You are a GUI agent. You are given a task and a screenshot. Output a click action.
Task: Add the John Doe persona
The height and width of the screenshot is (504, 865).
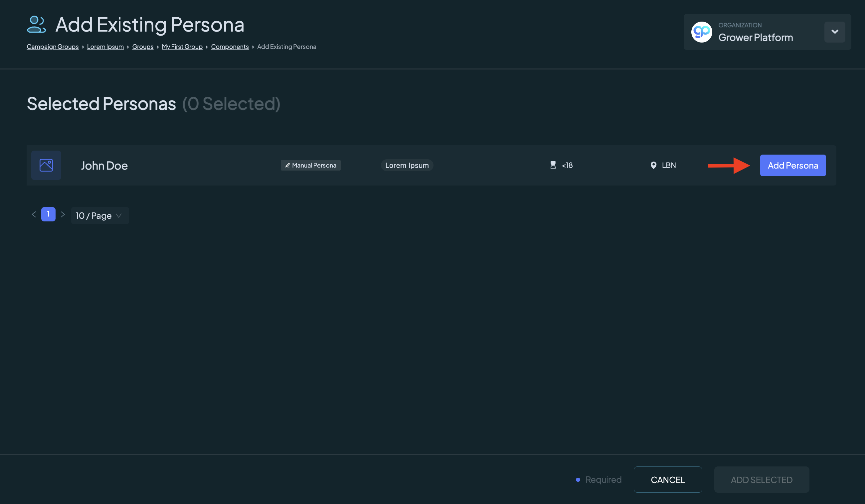click(793, 165)
